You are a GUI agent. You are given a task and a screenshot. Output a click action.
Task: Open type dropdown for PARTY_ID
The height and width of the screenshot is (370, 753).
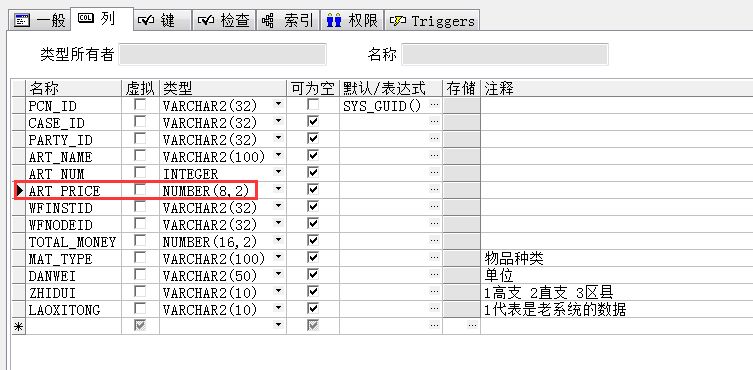[279, 138]
